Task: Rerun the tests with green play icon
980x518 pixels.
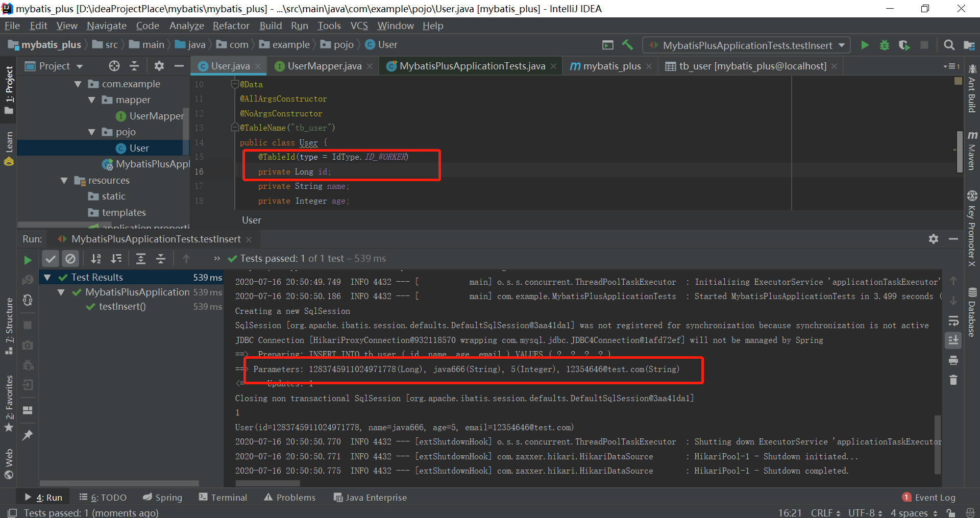Action: tap(28, 259)
